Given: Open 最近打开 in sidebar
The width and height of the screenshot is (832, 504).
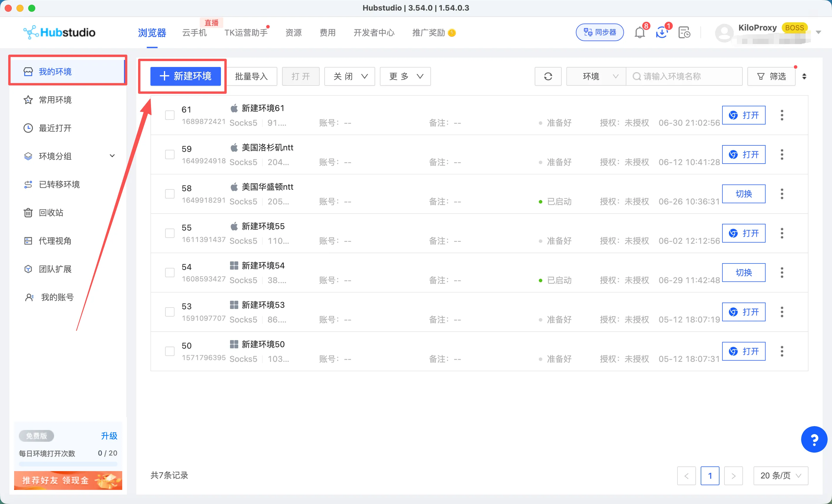Looking at the screenshot, I should (x=68, y=128).
